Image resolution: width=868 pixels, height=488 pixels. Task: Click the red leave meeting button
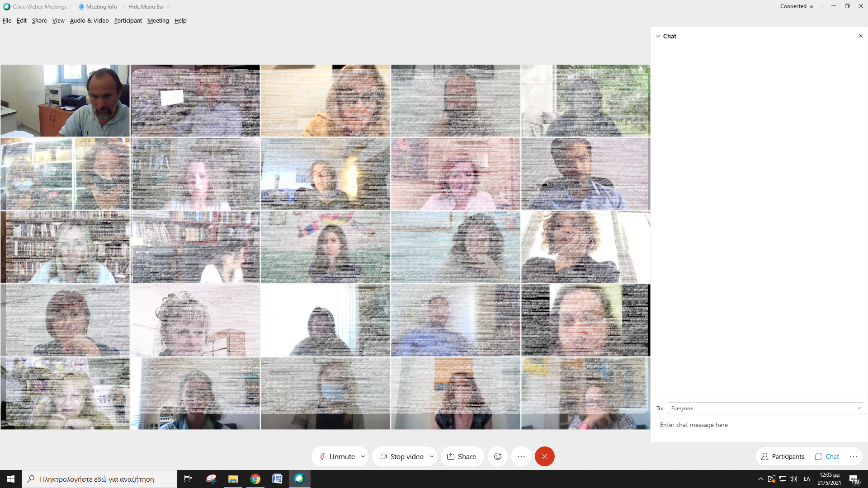544,456
